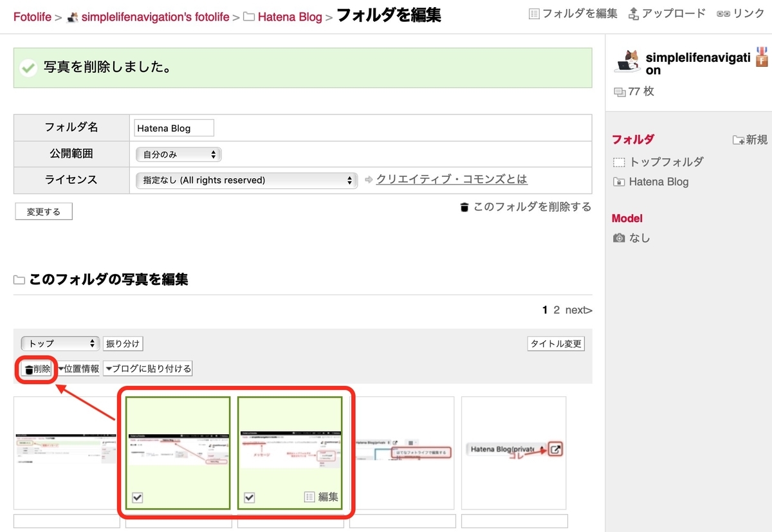
Task: Click the trash icon beside このフォルダを削除する
Action: tap(464, 207)
